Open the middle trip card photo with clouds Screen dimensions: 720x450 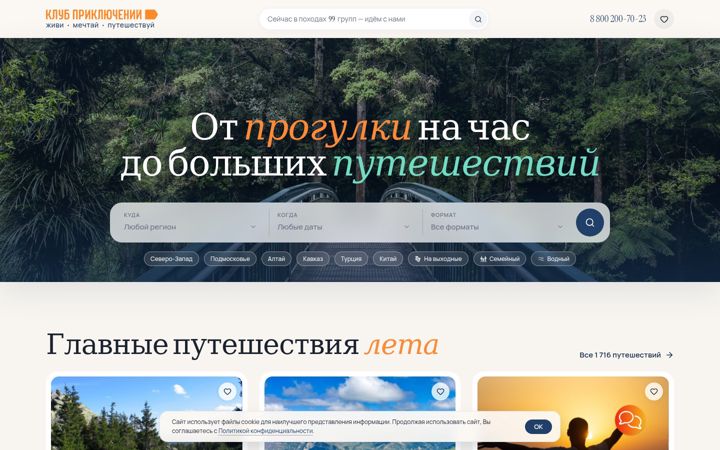(360, 413)
